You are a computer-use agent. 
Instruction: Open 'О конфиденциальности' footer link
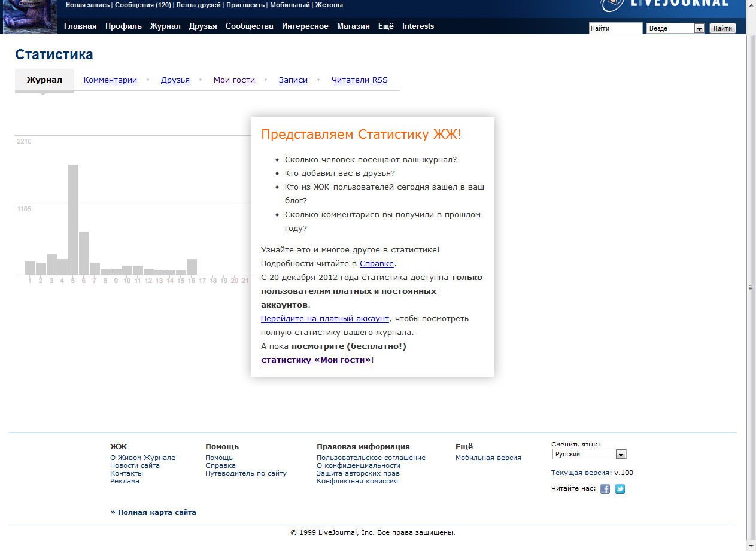359,465
